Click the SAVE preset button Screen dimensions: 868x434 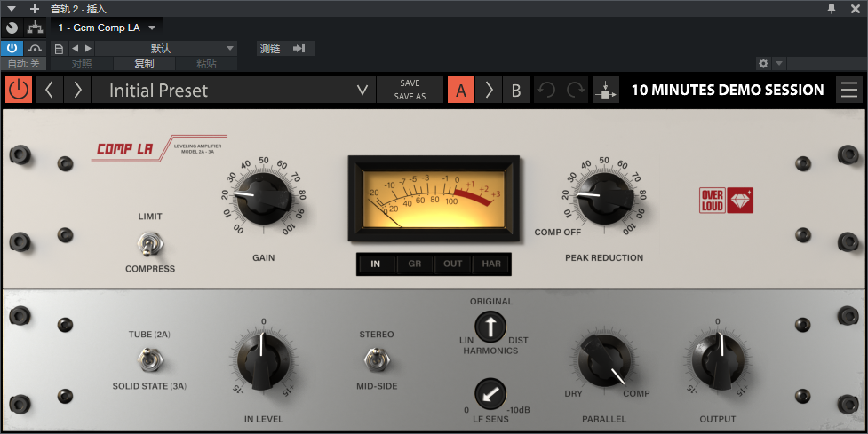point(410,83)
